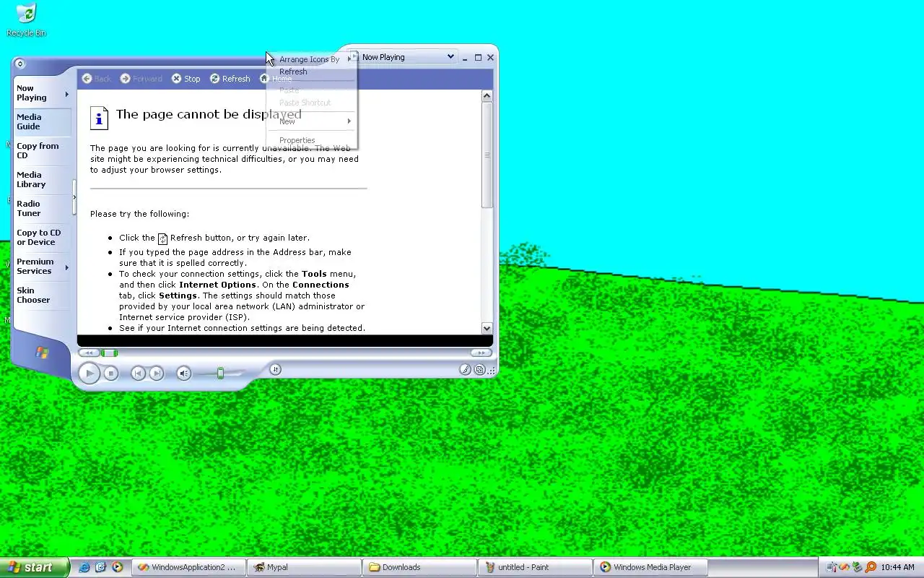
Task: Expand Arrange Icons By submenu
Action: (x=312, y=59)
